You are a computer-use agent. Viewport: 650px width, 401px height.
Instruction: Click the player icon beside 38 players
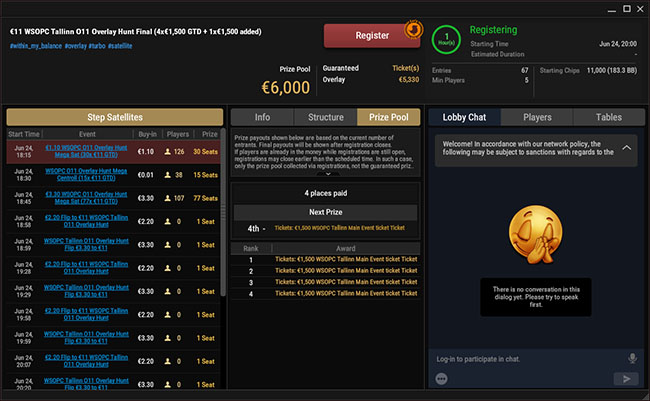[167, 175]
